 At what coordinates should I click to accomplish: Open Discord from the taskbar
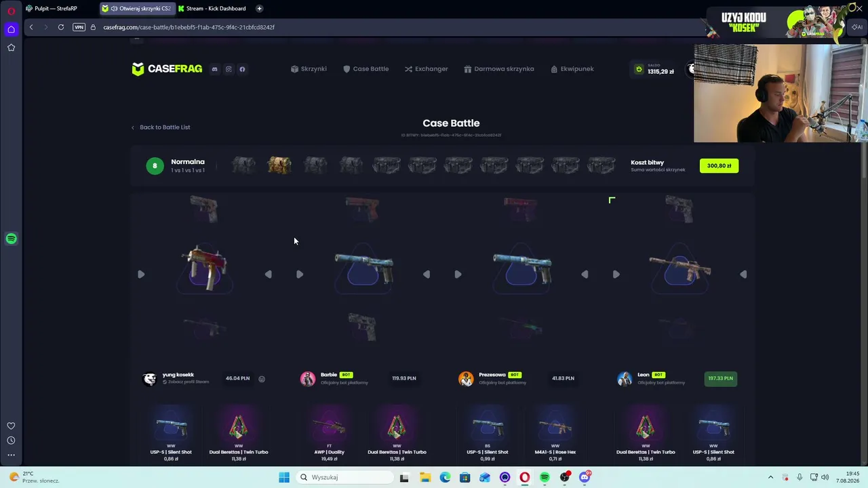(x=585, y=477)
